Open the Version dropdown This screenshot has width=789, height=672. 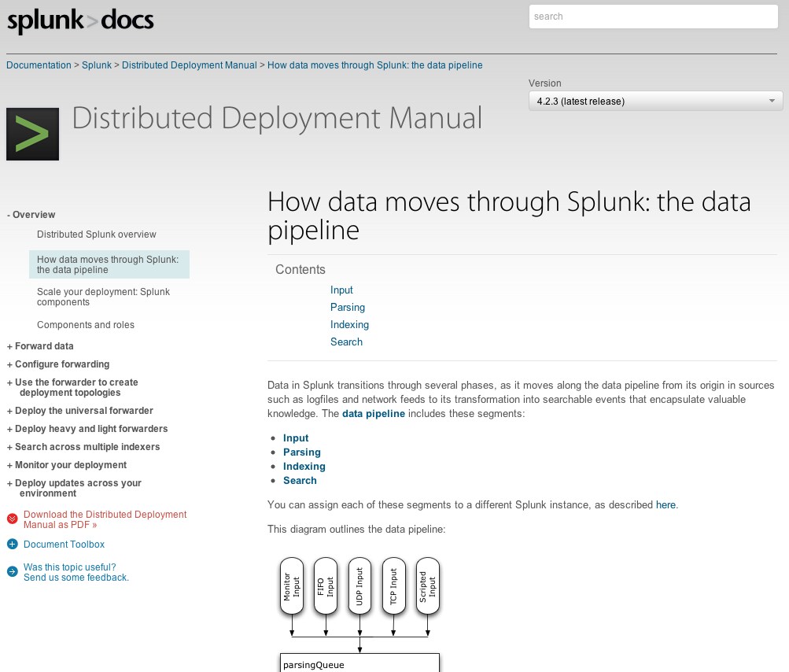click(x=655, y=102)
